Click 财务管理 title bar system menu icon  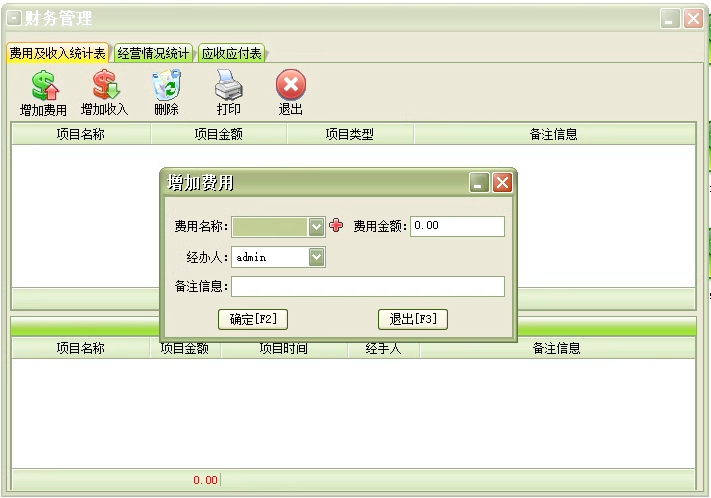pyautogui.click(x=14, y=18)
